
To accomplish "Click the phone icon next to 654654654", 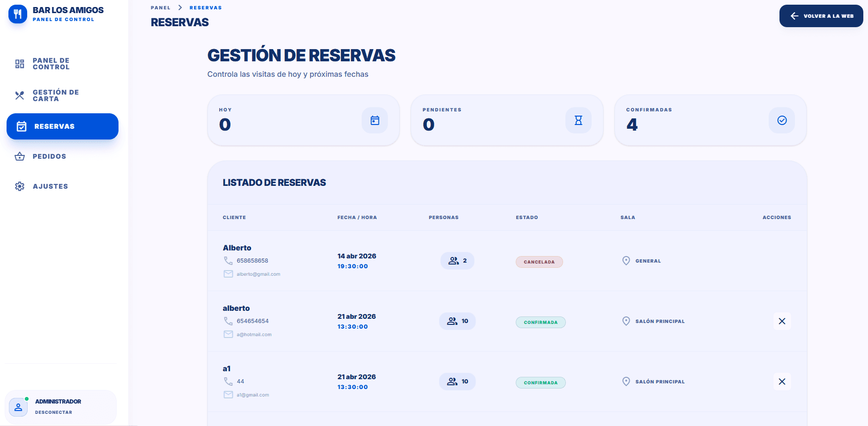I will tap(228, 321).
